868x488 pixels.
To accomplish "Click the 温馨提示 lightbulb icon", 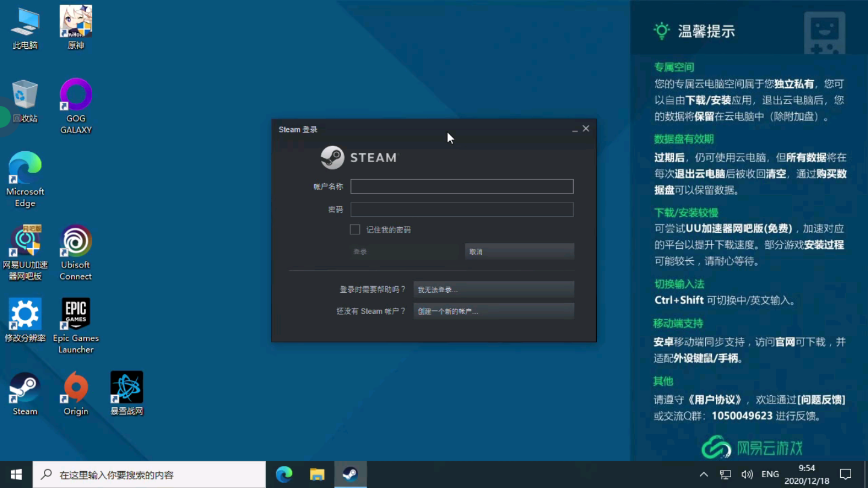I will 662,31.
